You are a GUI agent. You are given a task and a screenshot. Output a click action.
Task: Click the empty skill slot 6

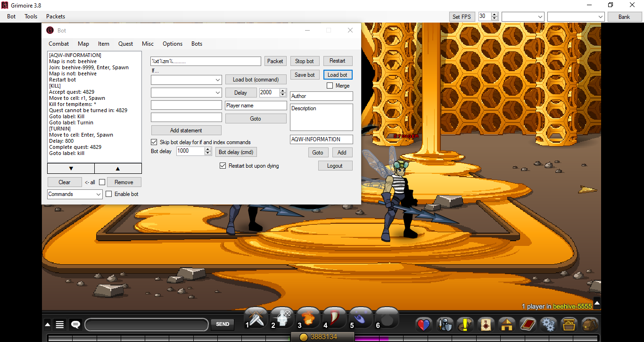pos(387,319)
